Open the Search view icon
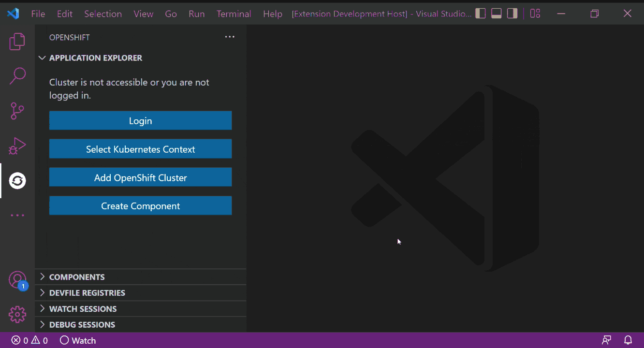Viewport: 644px width, 348px height. [17, 76]
